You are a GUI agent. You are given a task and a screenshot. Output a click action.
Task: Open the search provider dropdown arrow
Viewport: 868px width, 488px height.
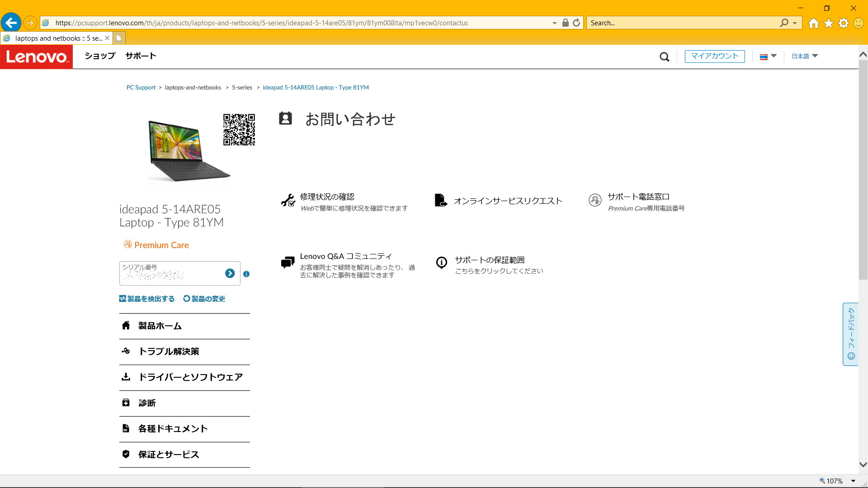tap(795, 23)
